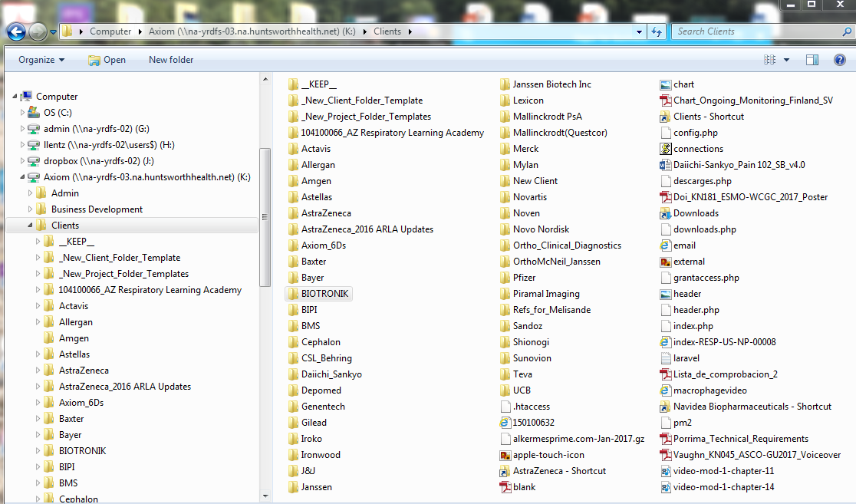
Task: Open the Organize menu
Action: pyautogui.click(x=41, y=60)
